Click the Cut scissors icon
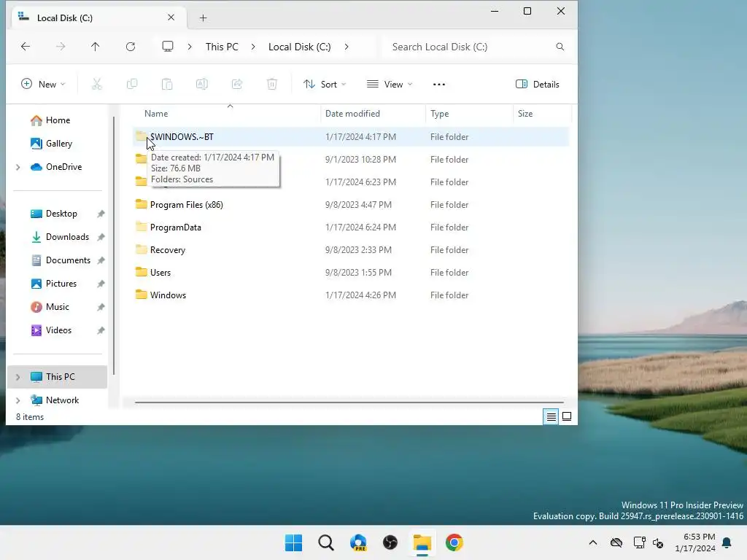 click(x=97, y=85)
